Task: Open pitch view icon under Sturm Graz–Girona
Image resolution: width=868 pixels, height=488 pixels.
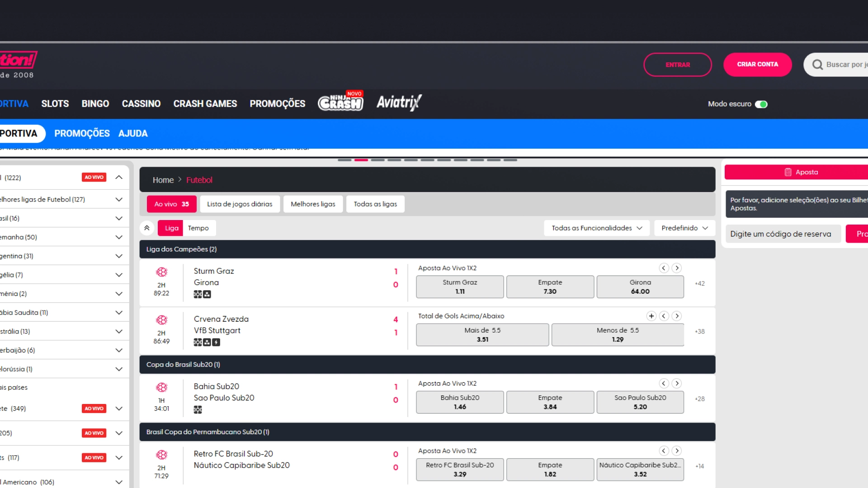Action: (198, 295)
